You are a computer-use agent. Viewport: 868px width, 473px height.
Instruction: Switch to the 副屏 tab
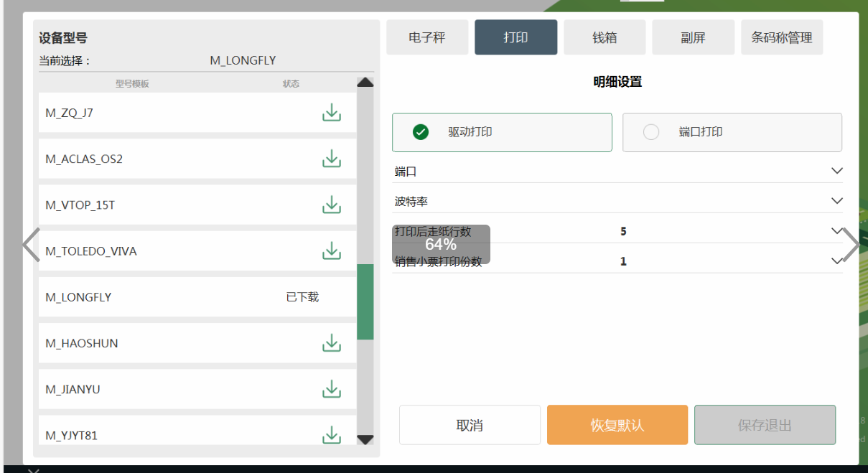point(693,37)
